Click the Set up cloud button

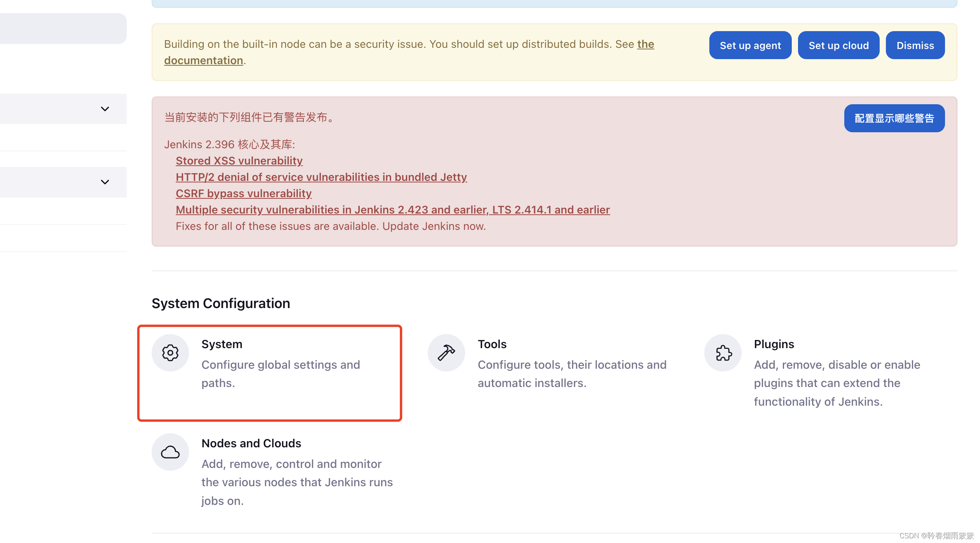click(838, 45)
